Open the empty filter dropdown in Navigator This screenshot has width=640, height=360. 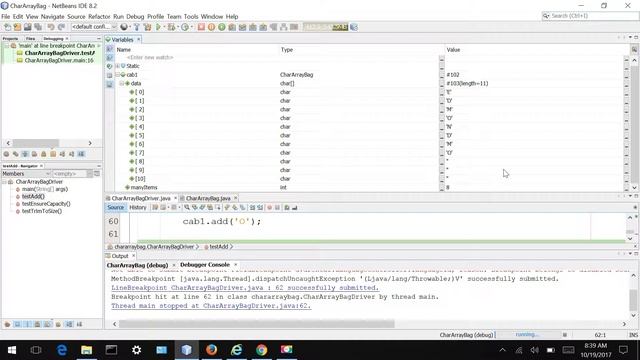[72, 173]
